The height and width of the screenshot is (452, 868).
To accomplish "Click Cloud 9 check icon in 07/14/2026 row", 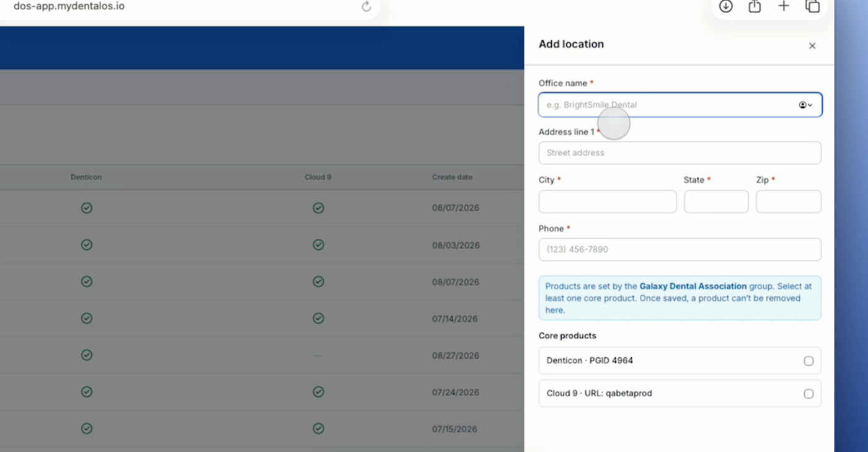I will click(318, 319).
